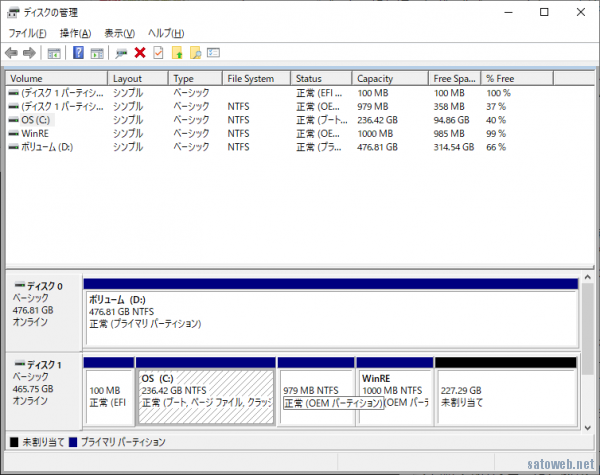Click the blue Help question mark icon
Viewport: 600px width, 475px height.
pyautogui.click(x=78, y=52)
